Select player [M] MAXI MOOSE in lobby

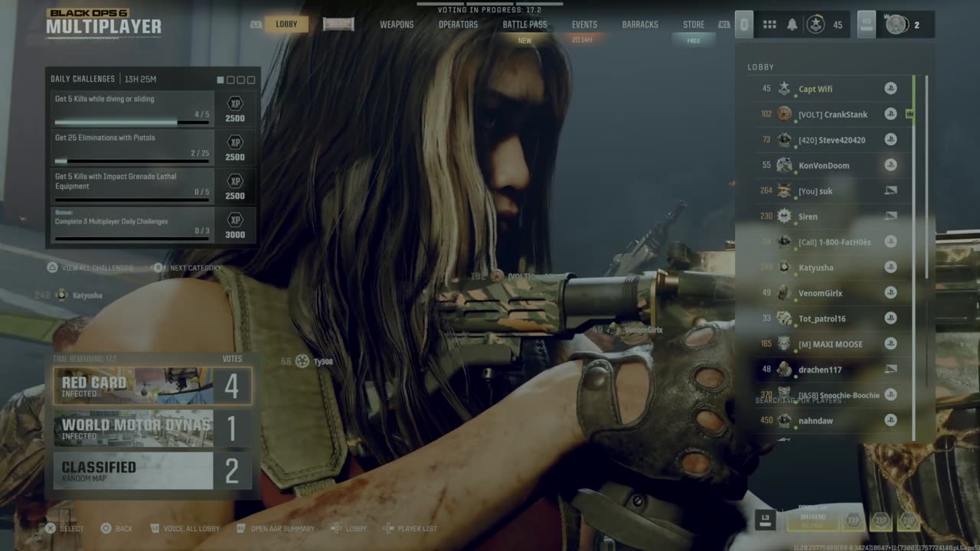click(x=831, y=344)
